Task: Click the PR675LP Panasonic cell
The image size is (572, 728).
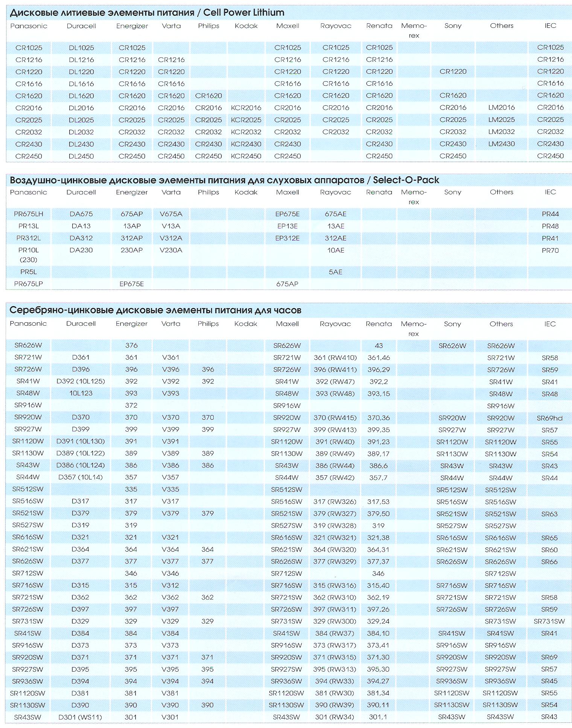Action: pyautogui.click(x=29, y=284)
